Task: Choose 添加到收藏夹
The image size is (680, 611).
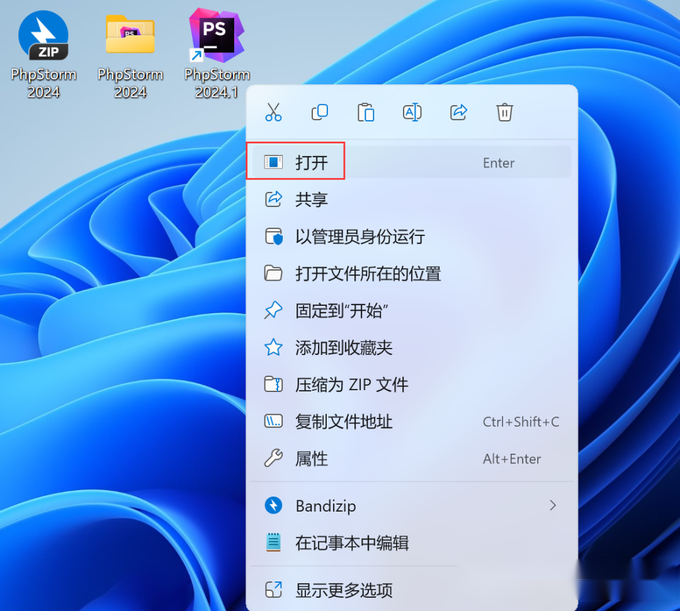Action: [x=411, y=347]
